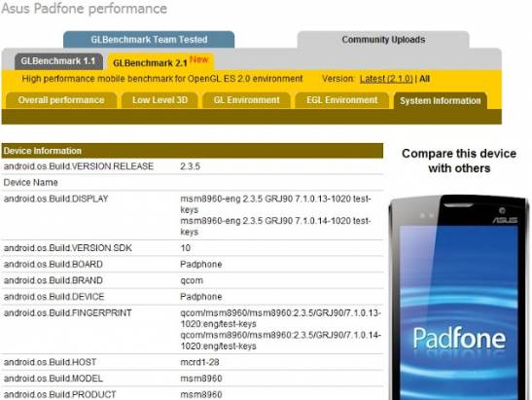
Task: Click the Padfone phone image
Action: pos(459,298)
